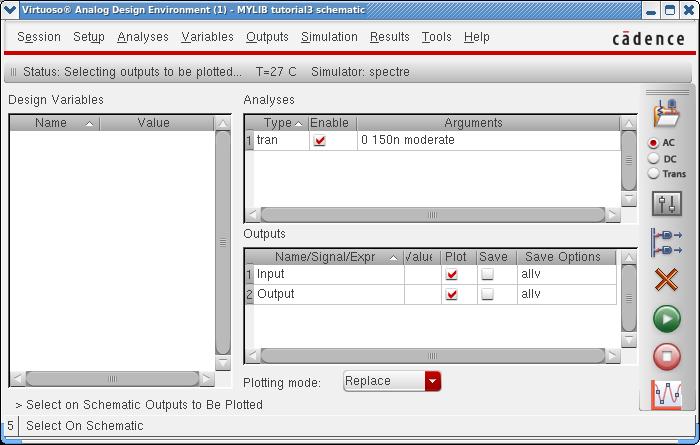
Task: Click the Design Variables vertical scrollbar thumb
Action: coord(223,242)
